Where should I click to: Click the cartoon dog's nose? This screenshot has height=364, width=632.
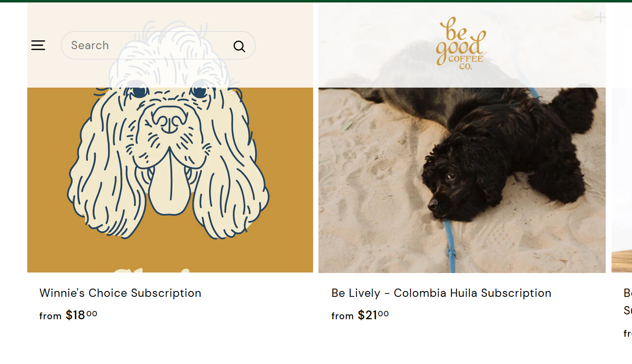coord(169,119)
